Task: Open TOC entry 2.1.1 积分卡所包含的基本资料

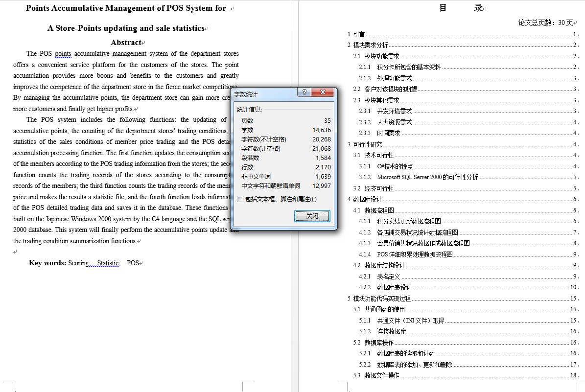Action: pos(468,67)
